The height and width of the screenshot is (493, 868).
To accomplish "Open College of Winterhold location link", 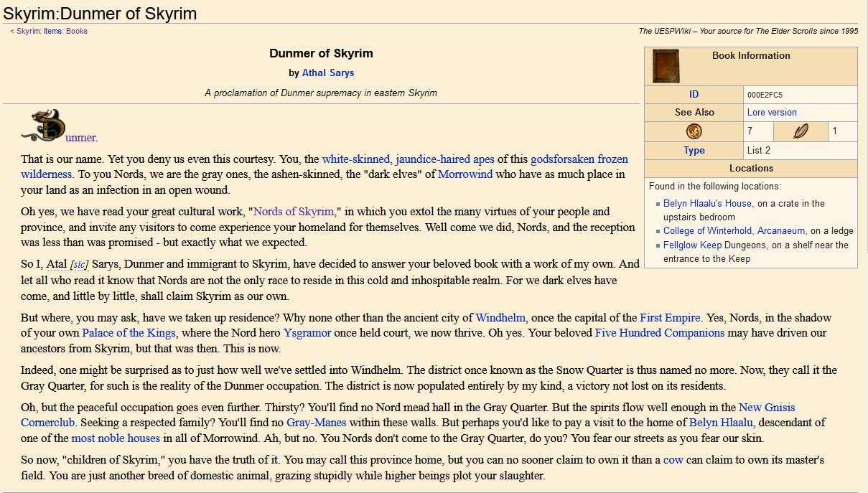I will pyautogui.click(x=709, y=231).
